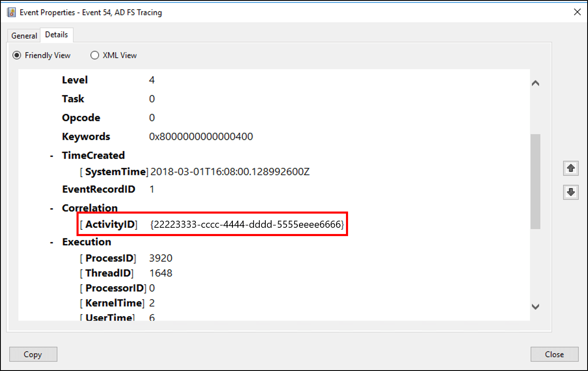Switch to the General tab
The width and height of the screenshot is (588, 371).
(24, 35)
